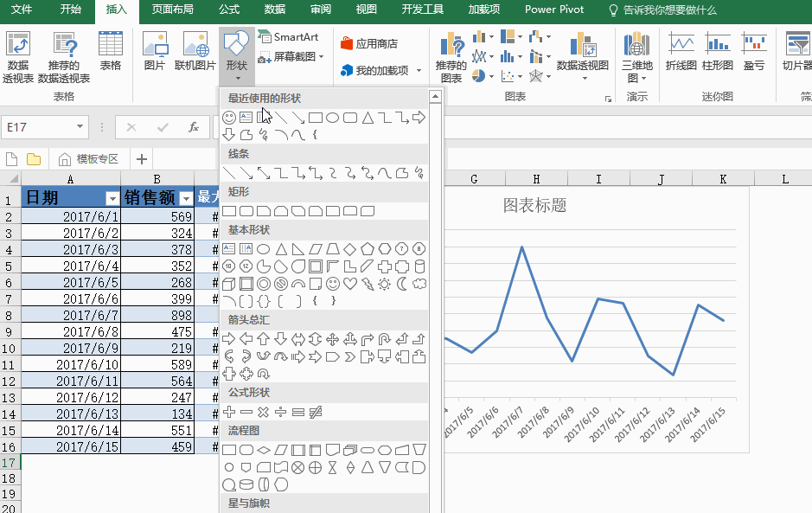
Task: Select the cell with value 898
Action: tap(157, 315)
